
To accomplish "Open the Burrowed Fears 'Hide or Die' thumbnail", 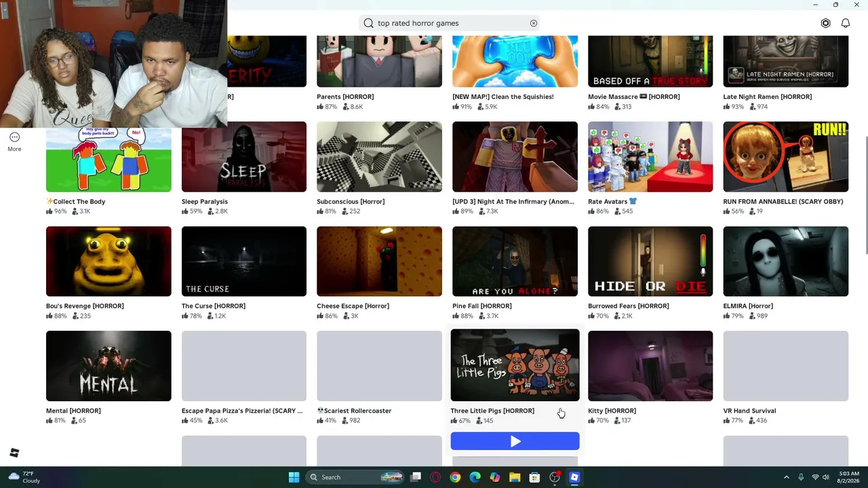I will pos(650,261).
